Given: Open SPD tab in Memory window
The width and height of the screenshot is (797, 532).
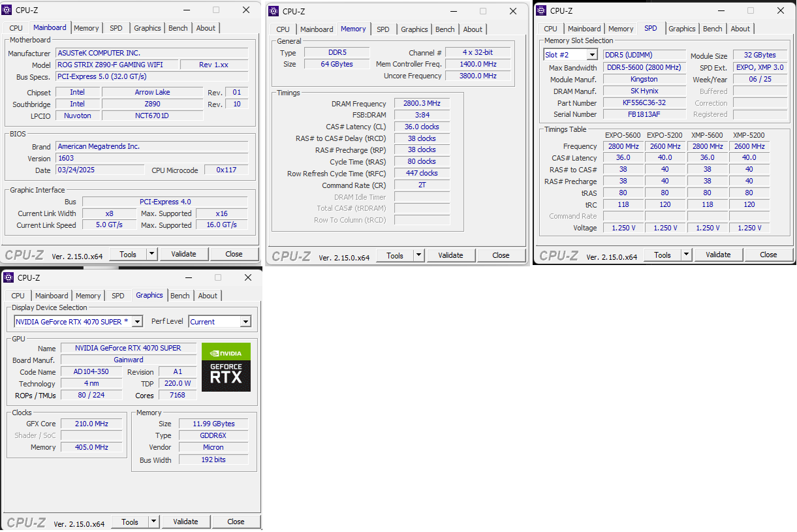Looking at the screenshot, I should point(383,29).
